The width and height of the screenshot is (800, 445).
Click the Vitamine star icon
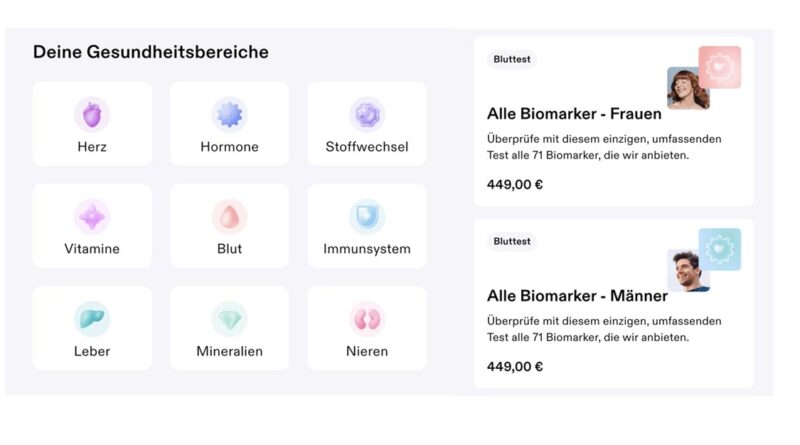pos(92,217)
